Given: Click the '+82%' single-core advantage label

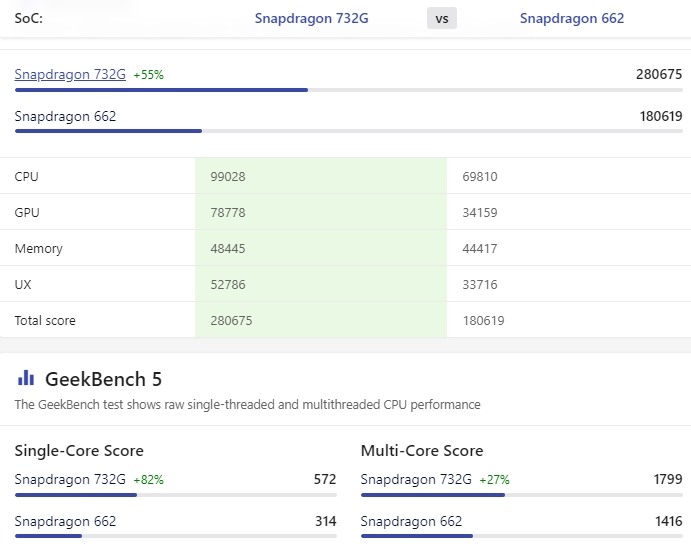Looking at the screenshot, I should [x=149, y=480].
